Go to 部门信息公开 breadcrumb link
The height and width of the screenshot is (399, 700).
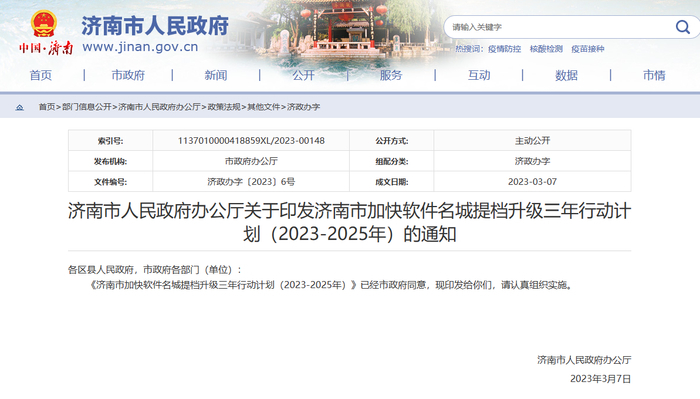coord(87,107)
